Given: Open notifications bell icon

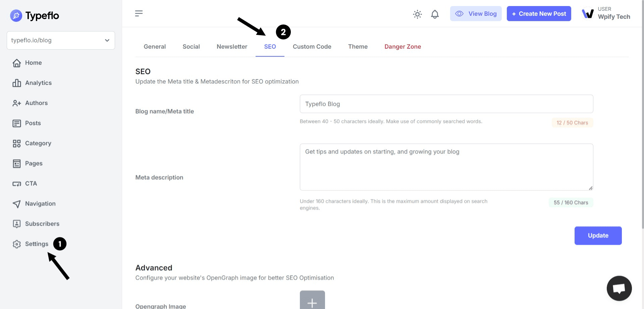Looking at the screenshot, I should (x=435, y=14).
